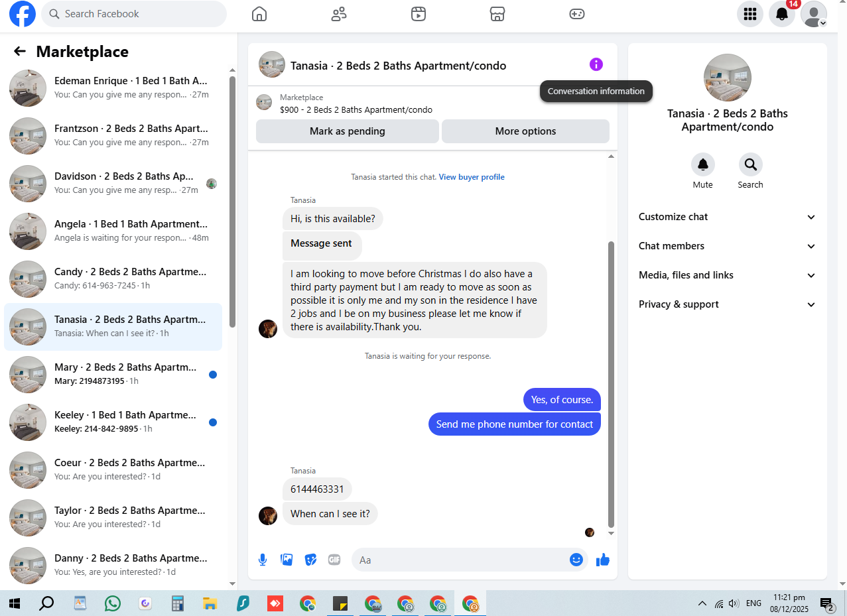Open Calculator from the taskbar
The width and height of the screenshot is (847, 616).
tap(177, 603)
